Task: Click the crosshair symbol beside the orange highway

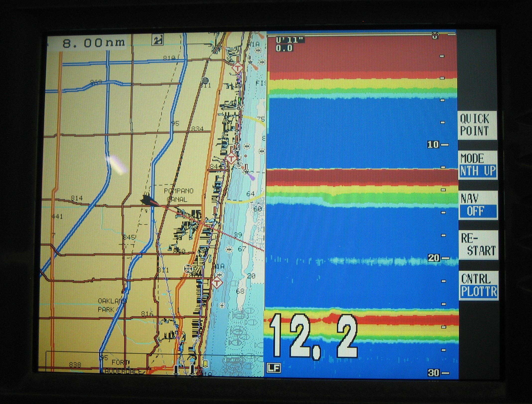Action: [x=188, y=269]
